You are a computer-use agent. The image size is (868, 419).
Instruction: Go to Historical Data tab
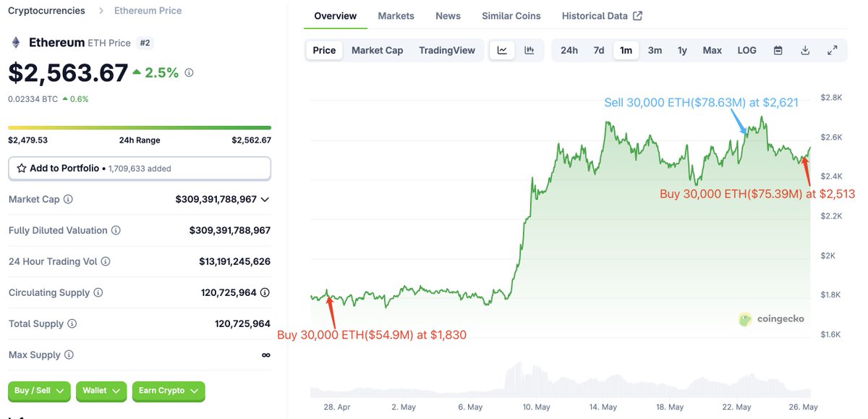[x=602, y=16]
